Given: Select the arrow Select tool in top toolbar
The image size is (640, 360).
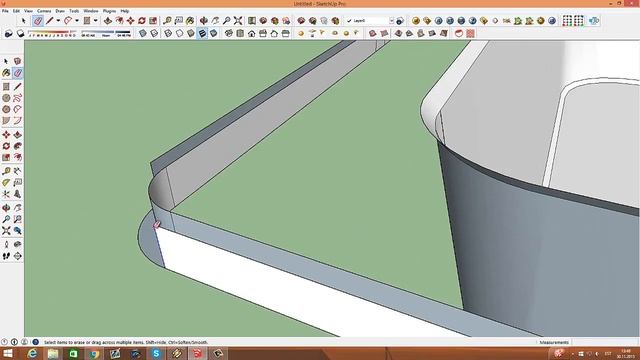Looking at the screenshot, I should pos(23,20).
